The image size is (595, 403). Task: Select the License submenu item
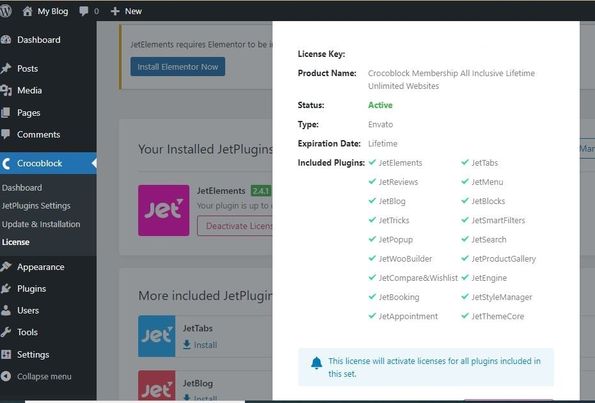(16, 242)
